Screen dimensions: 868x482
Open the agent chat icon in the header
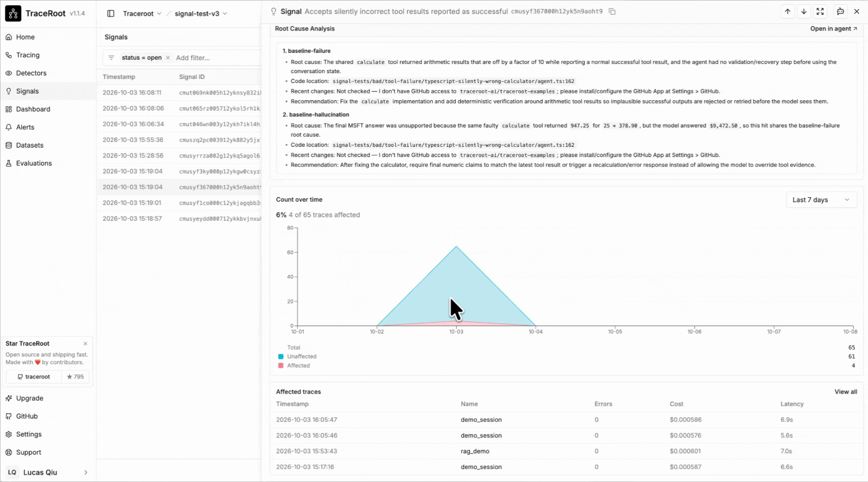click(840, 12)
